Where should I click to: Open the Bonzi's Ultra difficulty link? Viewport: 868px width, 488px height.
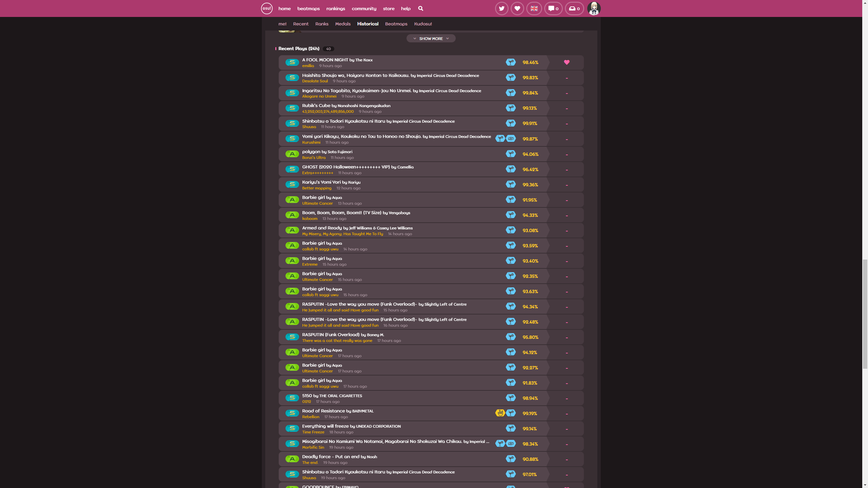[314, 158]
